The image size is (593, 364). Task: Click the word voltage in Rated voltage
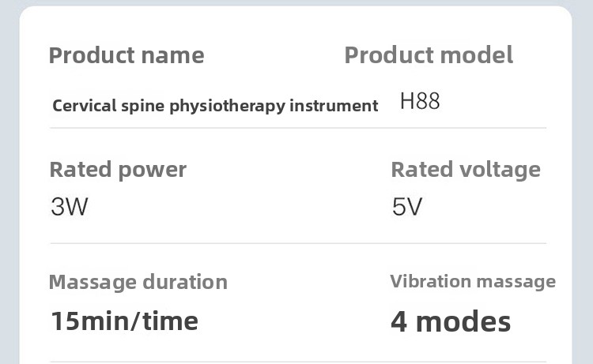coord(500,170)
